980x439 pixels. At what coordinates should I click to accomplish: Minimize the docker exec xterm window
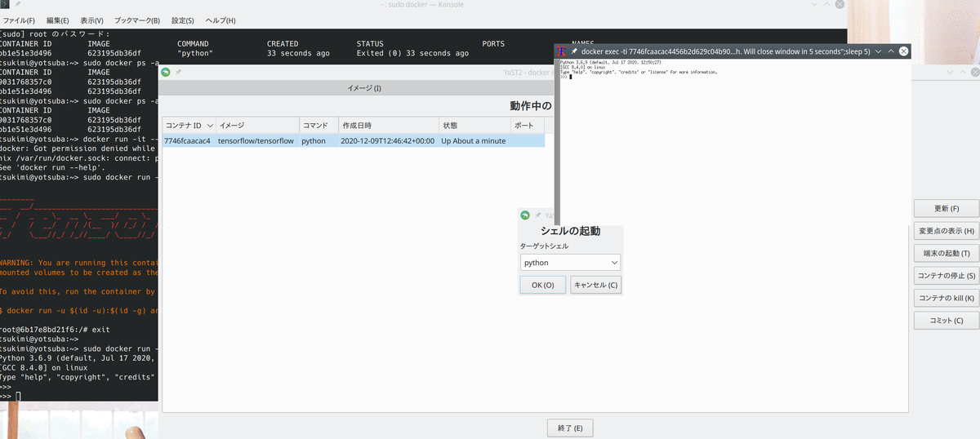point(877,51)
